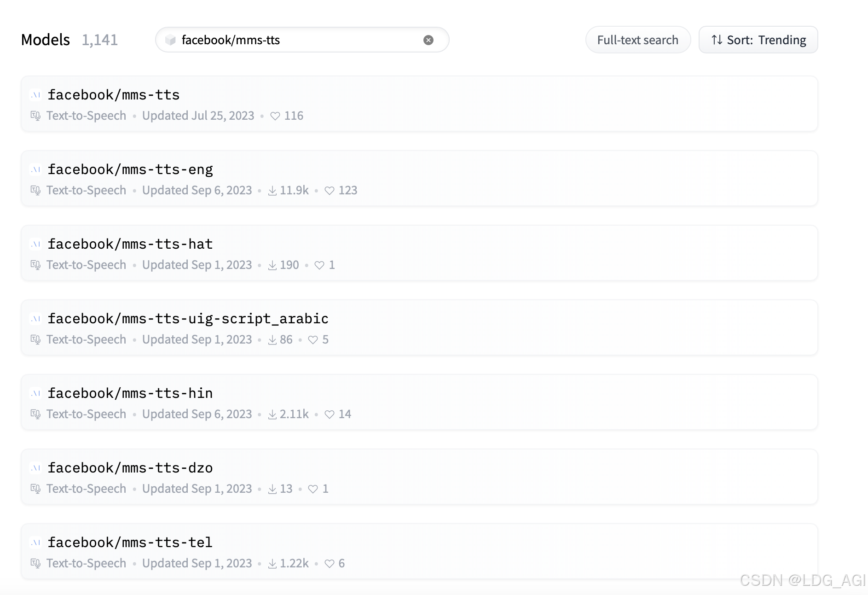Clear the search box with the X icon
The width and height of the screenshot is (868, 595).
coord(428,40)
